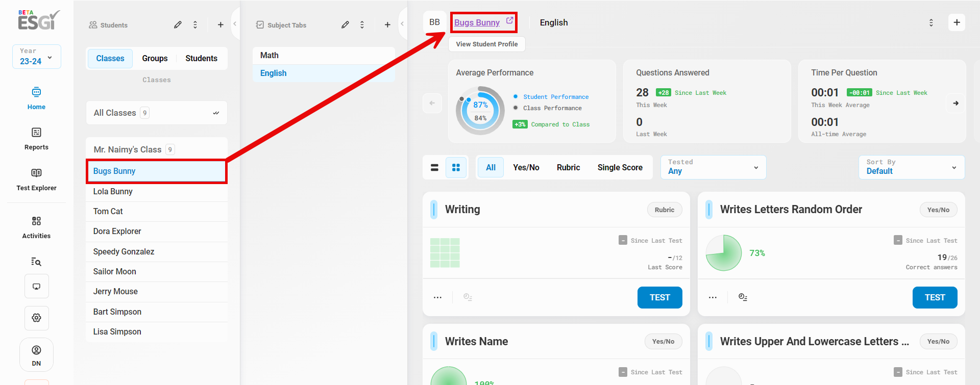This screenshot has height=385, width=980.
Task: Start the Writing test
Action: [x=659, y=297]
